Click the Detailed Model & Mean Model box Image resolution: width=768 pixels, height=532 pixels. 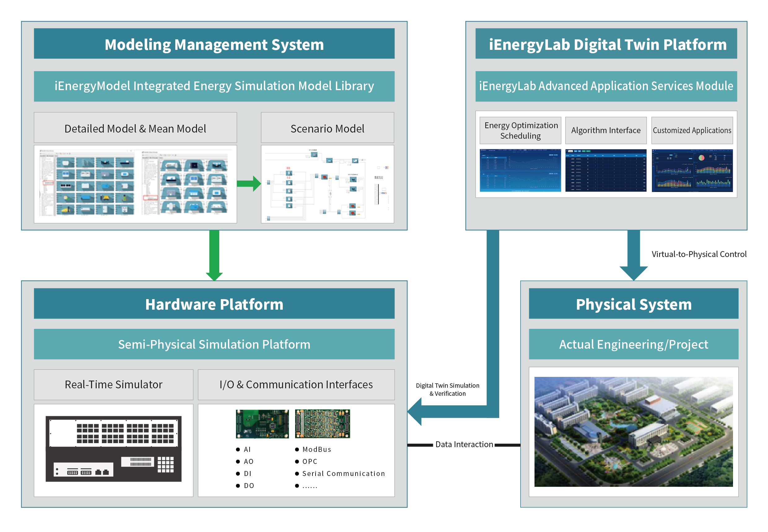pos(135,128)
